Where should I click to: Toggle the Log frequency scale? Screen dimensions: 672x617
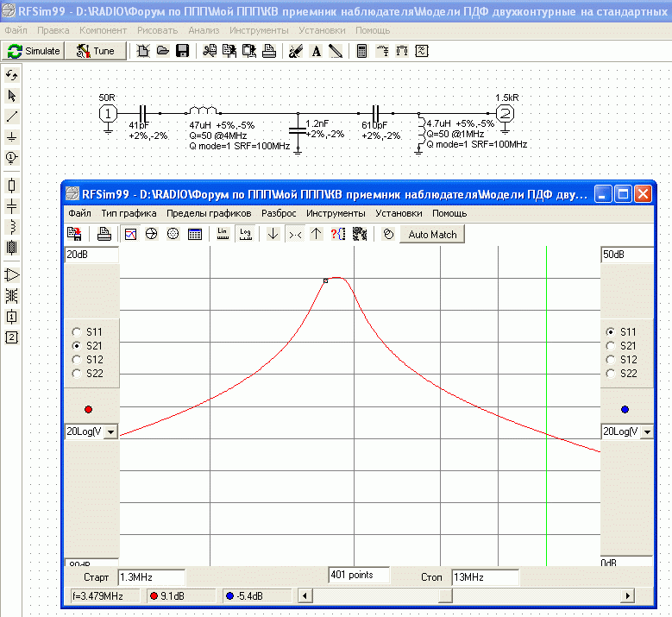pyautogui.click(x=246, y=234)
